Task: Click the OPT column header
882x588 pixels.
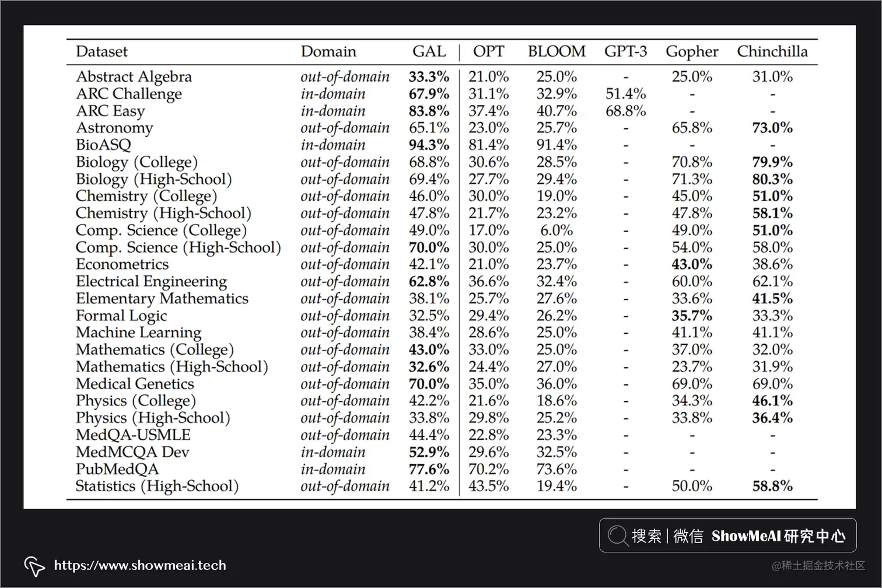Action: [x=488, y=51]
